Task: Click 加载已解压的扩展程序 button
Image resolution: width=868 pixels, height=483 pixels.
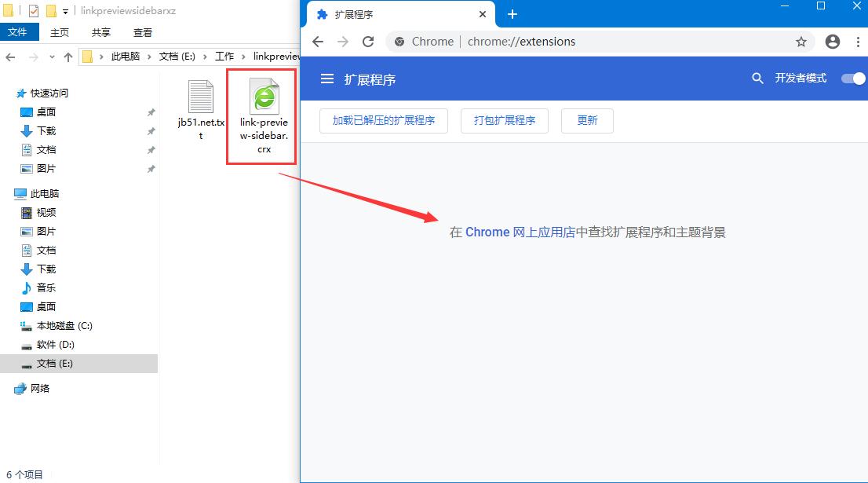Action: pos(384,121)
